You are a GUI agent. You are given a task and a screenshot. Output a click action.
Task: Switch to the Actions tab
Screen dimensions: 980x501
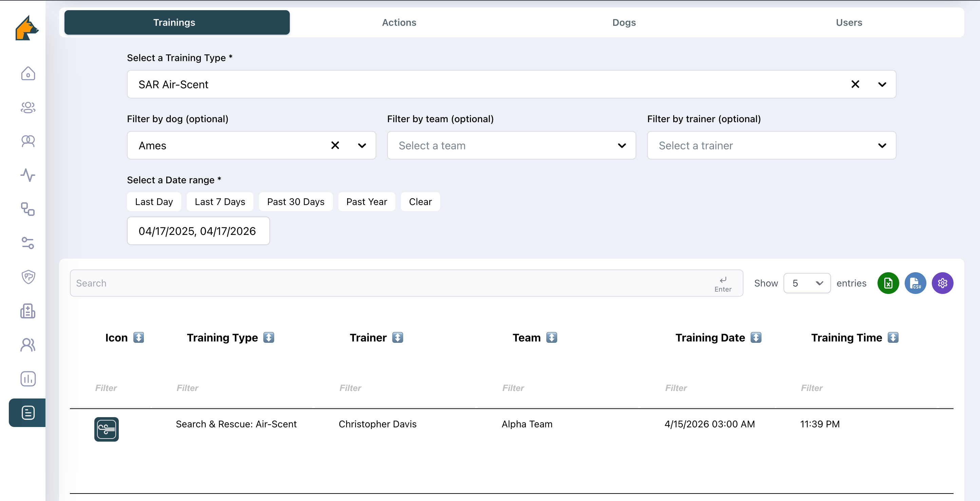[399, 22]
